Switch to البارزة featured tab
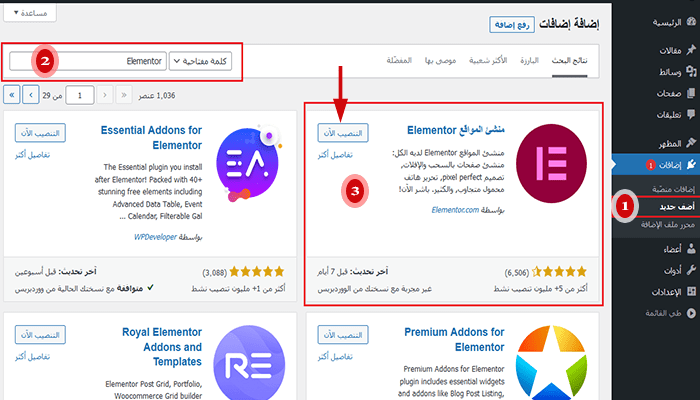700x400 pixels. tap(529, 60)
